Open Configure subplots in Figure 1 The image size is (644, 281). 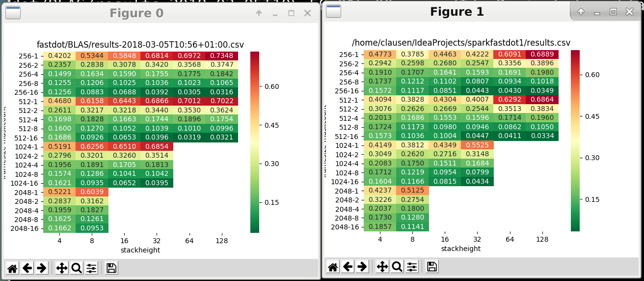(412, 267)
